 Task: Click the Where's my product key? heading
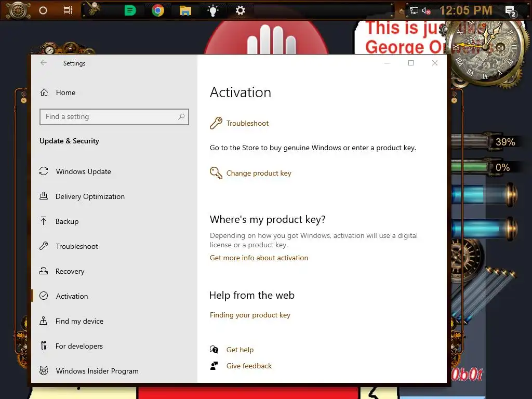click(268, 220)
